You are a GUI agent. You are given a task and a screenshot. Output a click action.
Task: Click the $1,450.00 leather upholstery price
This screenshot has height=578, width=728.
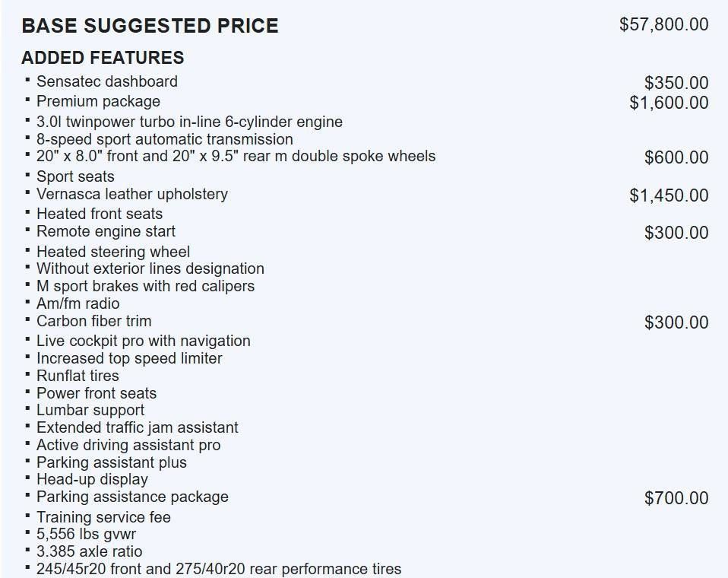(x=668, y=195)
